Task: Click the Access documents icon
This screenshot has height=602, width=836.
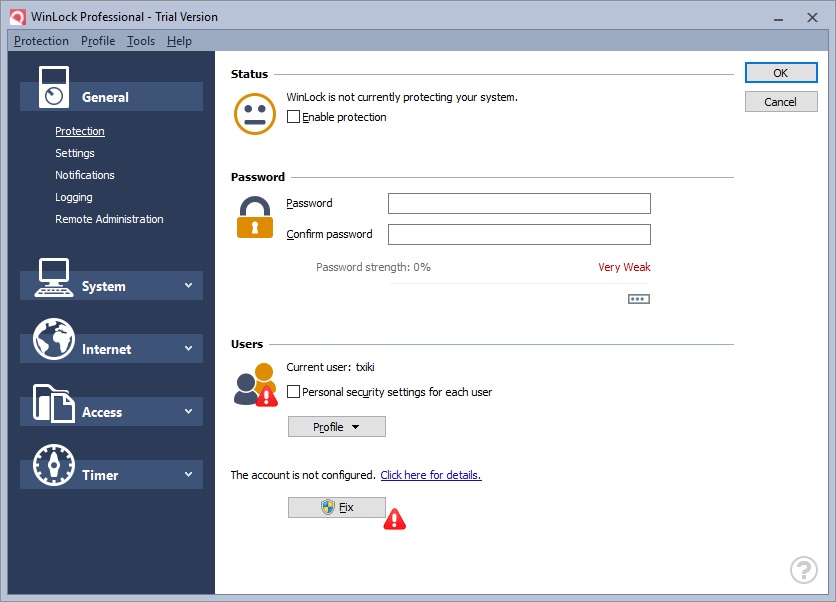Action: click(x=53, y=403)
